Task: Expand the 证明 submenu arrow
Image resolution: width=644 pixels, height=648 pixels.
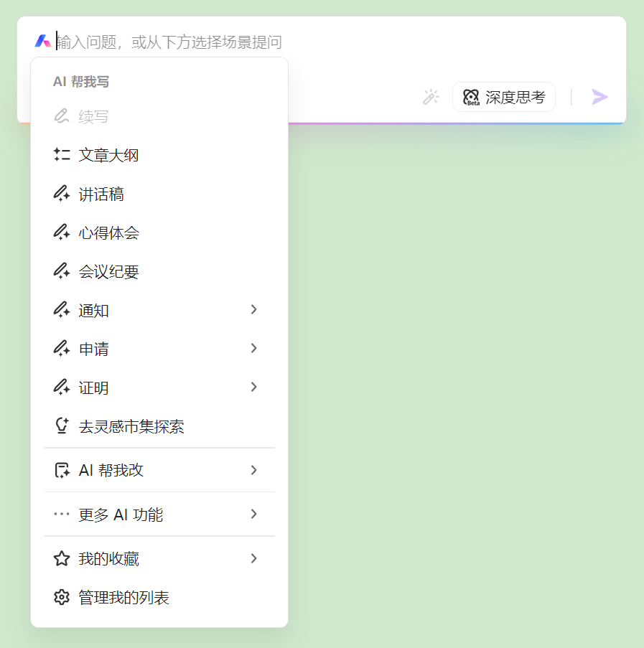Action: (253, 387)
